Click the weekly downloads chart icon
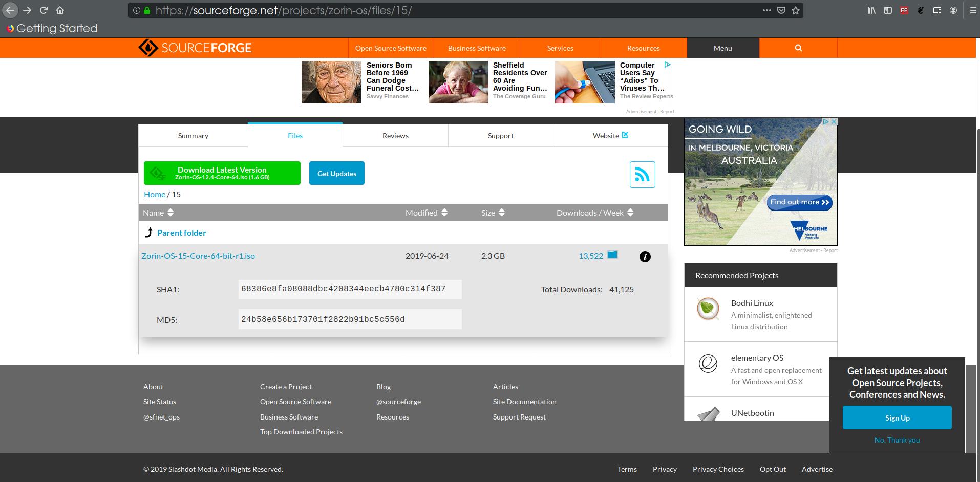This screenshot has width=980, height=482. coord(612,255)
